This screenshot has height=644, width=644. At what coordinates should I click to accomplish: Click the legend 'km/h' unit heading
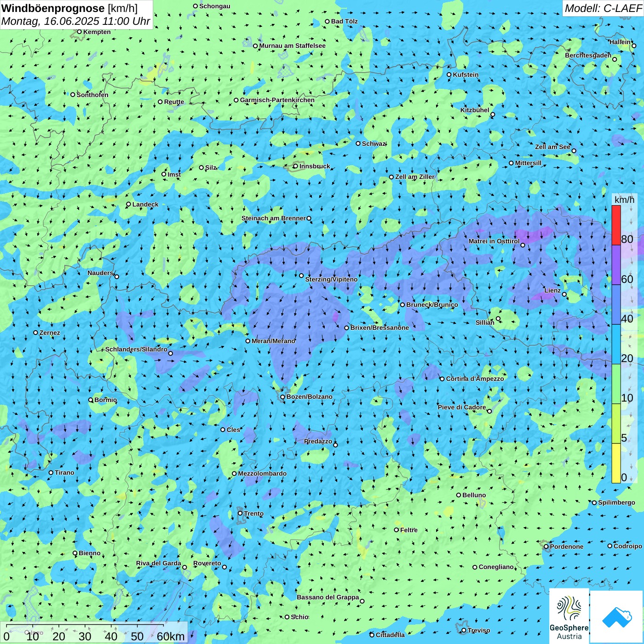[x=624, y=200]
